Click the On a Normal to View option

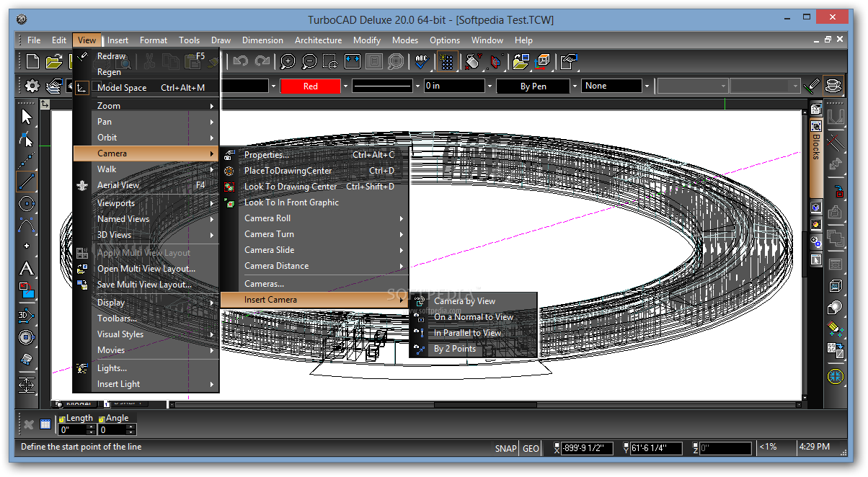(474, 317)
